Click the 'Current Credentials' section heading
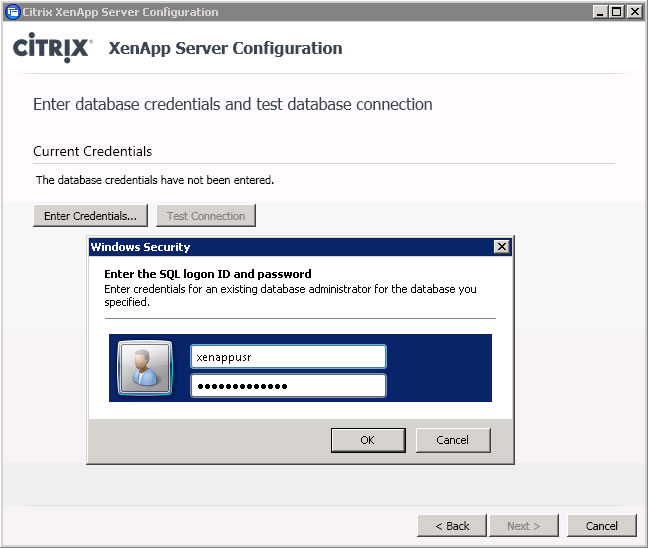Image resolution: width=648 pixels, height=548 pixels. pyautogui.click(x=93, y=151)
